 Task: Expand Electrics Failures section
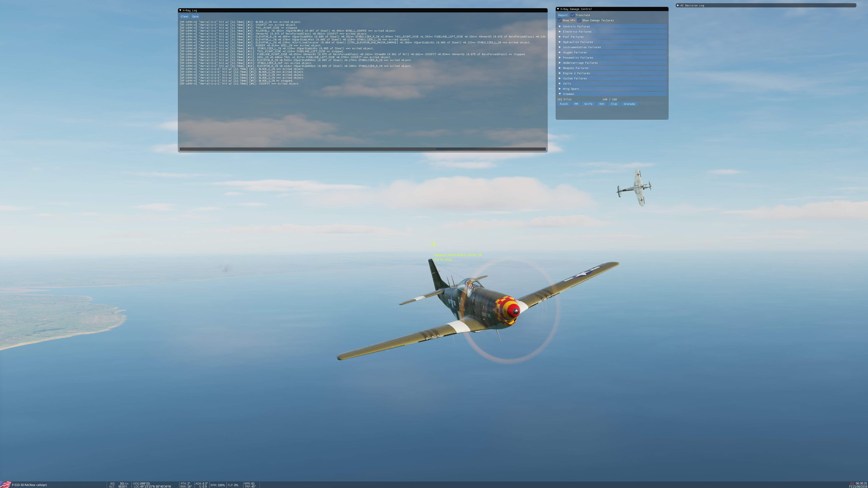click(x=612, y=32)
